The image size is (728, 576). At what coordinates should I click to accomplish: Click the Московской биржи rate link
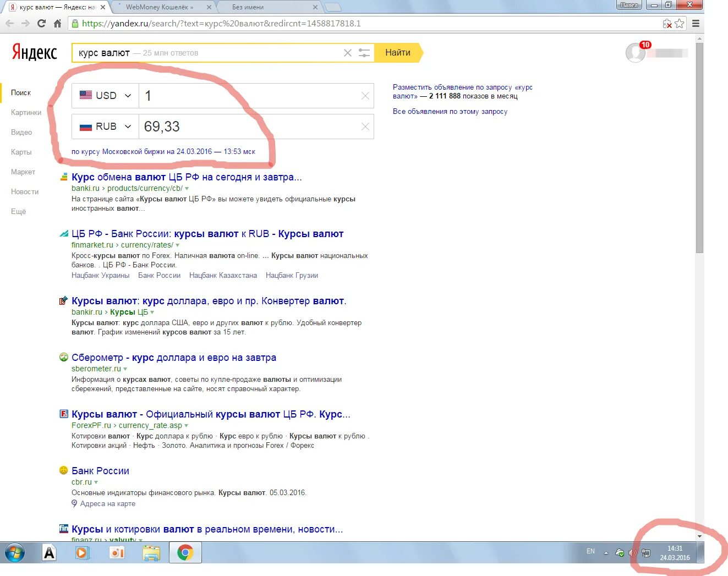tap(163, 151)
